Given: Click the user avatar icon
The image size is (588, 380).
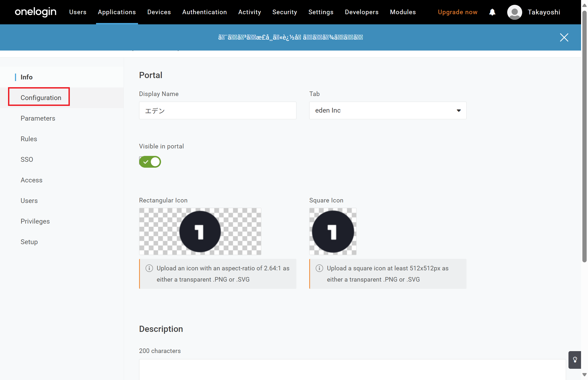Looking at the screenshot, I should point(514,12).
